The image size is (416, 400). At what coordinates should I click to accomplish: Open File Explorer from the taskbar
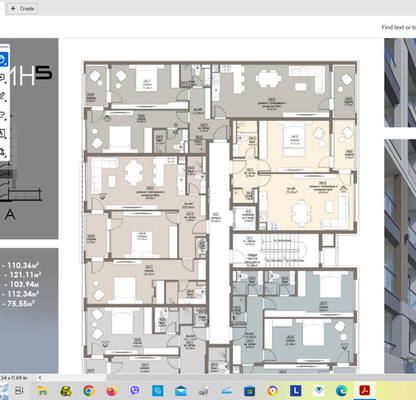42,390
